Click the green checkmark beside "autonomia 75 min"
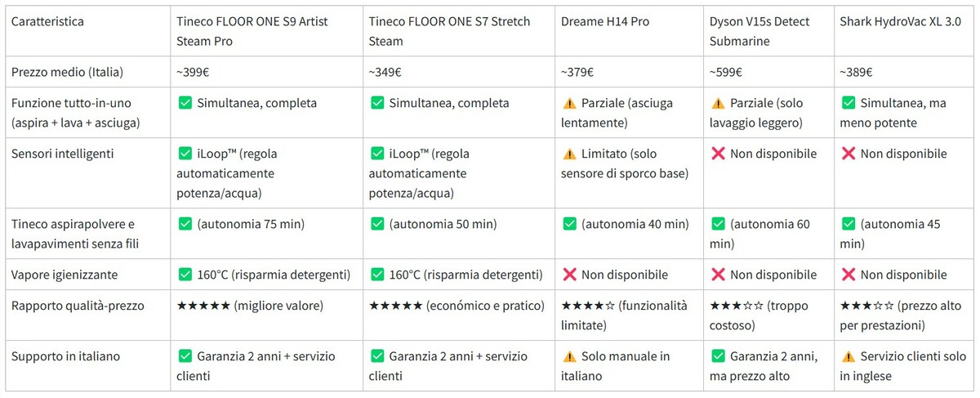Screen dimensions: 980x398 point(185,224)
